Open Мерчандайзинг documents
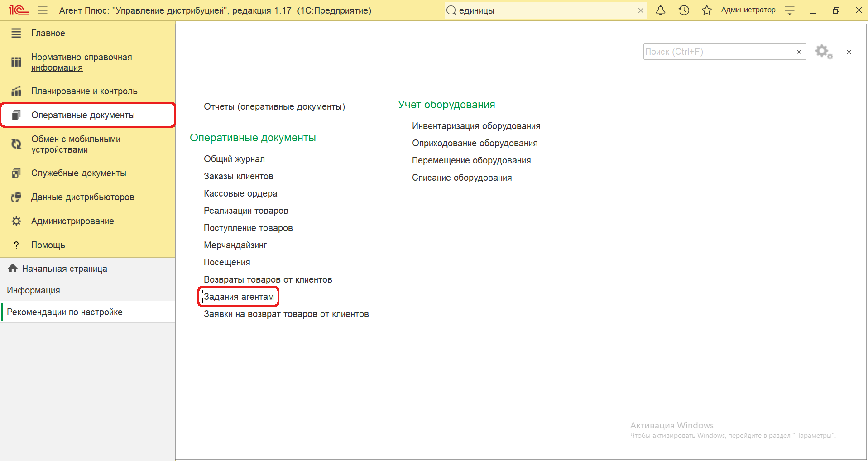Screen dimensions: 868x461 pyautogui.click(x=235, y=245)
